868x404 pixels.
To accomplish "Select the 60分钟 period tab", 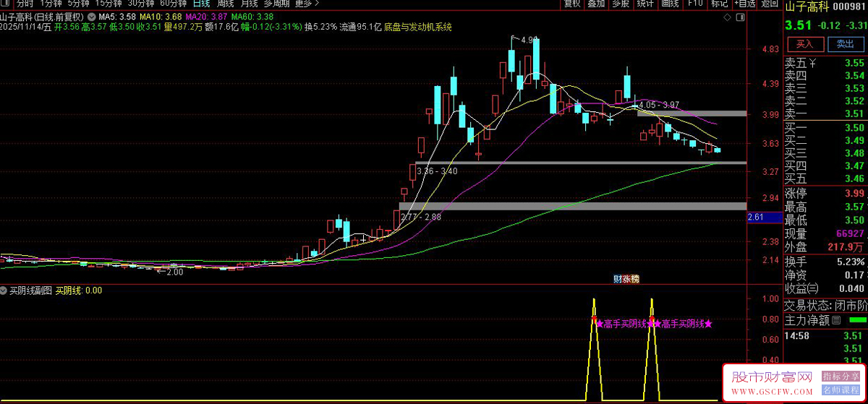I will (x=174, y=4).
